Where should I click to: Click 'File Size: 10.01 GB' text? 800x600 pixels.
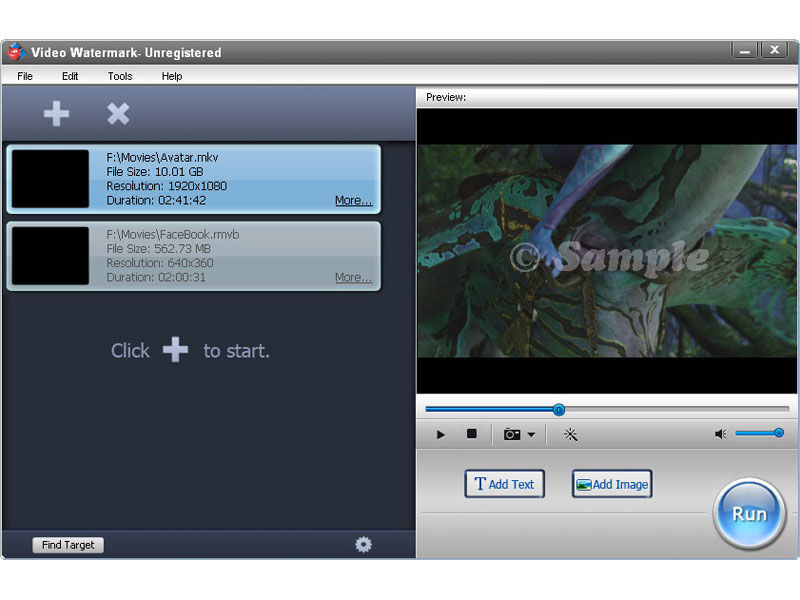tap(155, 171)
